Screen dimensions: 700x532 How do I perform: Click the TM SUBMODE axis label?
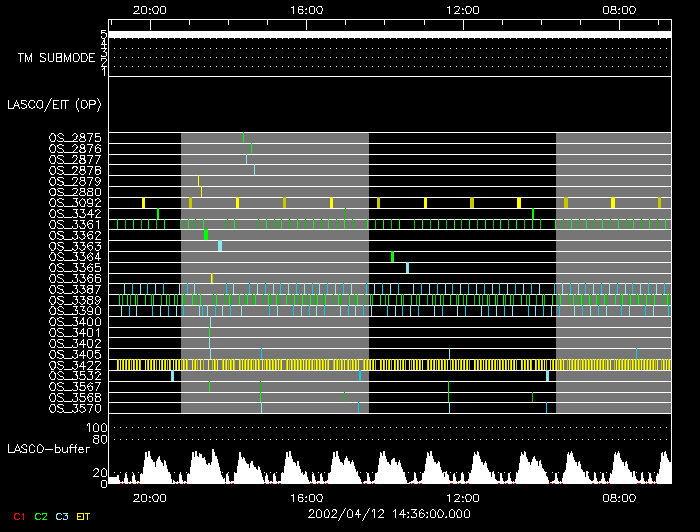56,57
